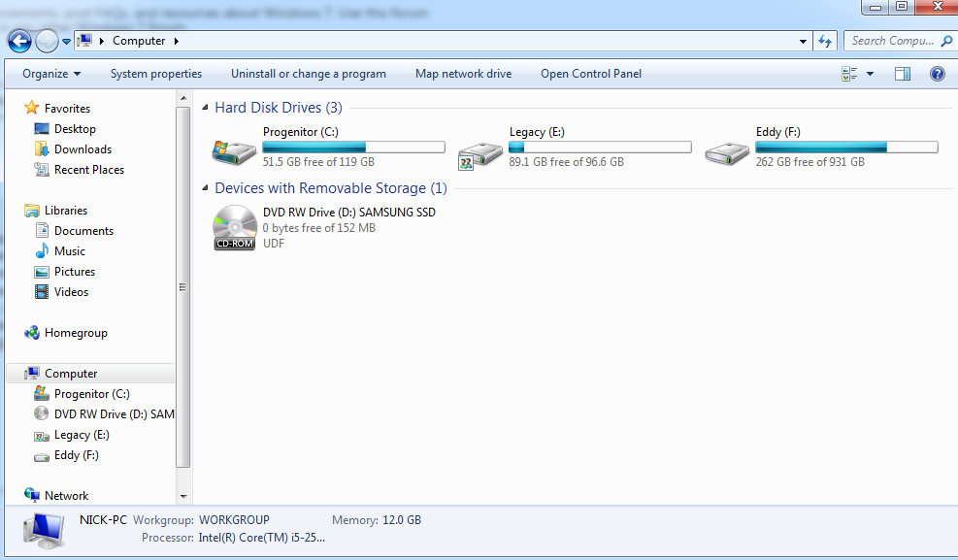958x560 pixels.
Task: Open Legacy (E:) in navigation tree
Action: (82, 435)
